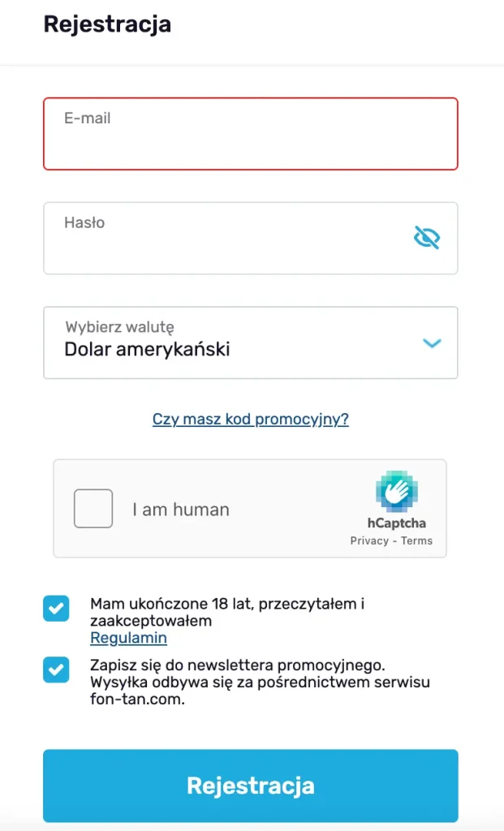Open the "Wybierz walutę" currency dropdown

251,342
